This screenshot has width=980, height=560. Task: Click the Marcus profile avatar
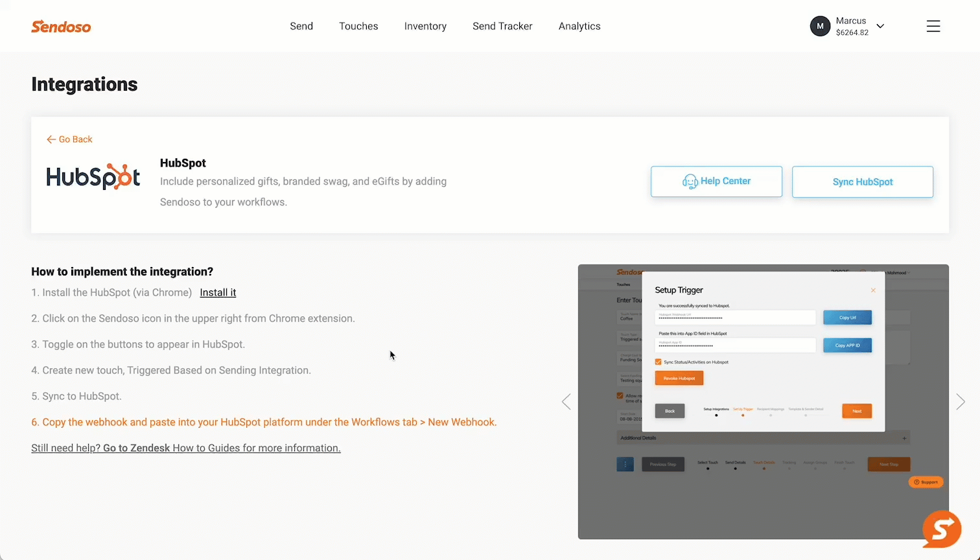coord(820,26)
